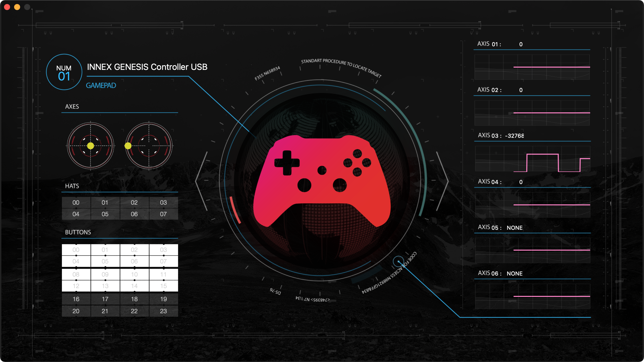Click the 'GAMEPAD' device type label
This screenshot has height=362, width=644.
tap(101, 85)
